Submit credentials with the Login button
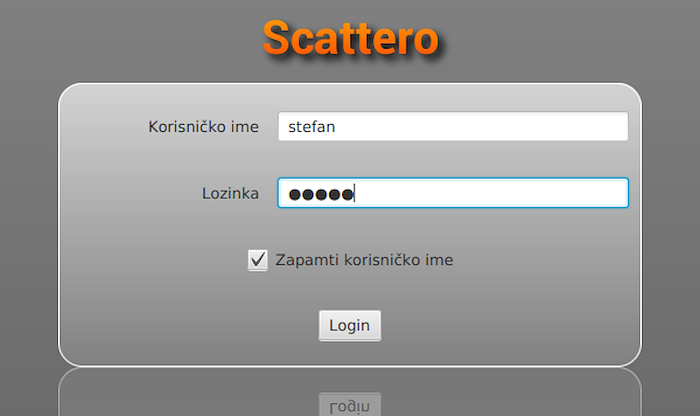The width and height of the screenshot is (700, 416). [x=350, y=326]
